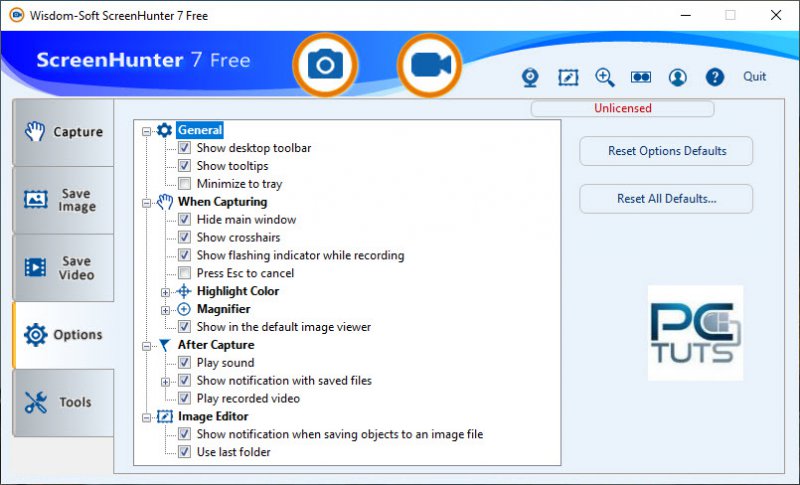
Task: Click the video recording camera button
Action: click(430, 65)
